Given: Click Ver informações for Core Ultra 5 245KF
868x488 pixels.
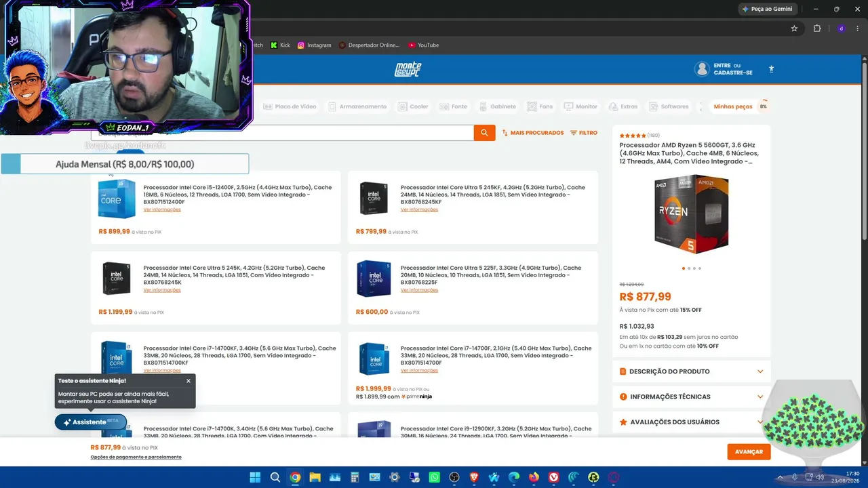Looking at the screenshot, I should (x=419, y=209).
